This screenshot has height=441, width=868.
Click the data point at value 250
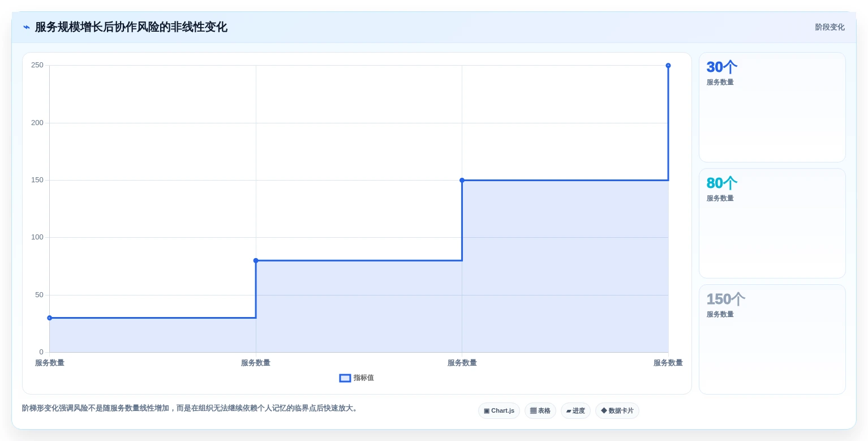tap(668, 66)
